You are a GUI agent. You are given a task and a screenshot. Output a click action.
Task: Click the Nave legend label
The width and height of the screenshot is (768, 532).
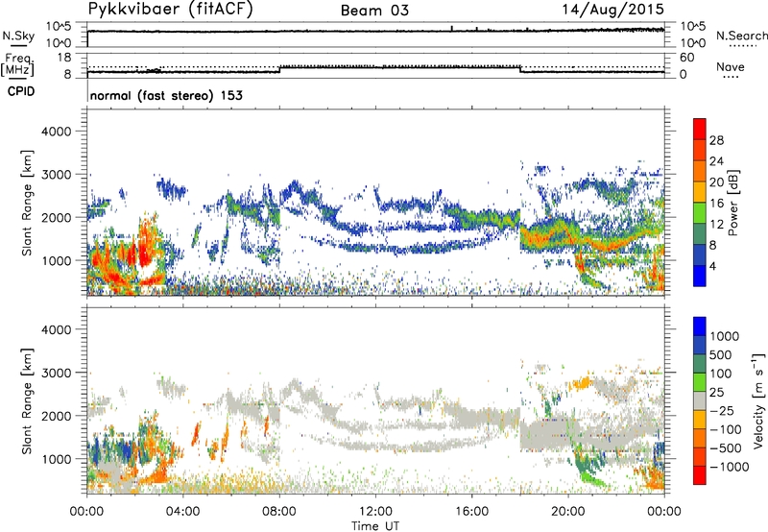pyautogui.click(x=731, y=66)
